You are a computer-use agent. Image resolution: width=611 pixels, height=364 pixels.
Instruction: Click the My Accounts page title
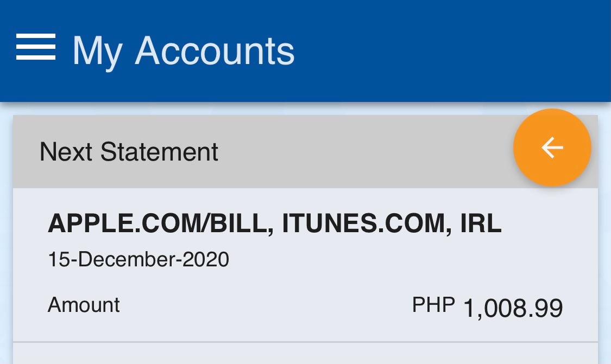point(183,52)
